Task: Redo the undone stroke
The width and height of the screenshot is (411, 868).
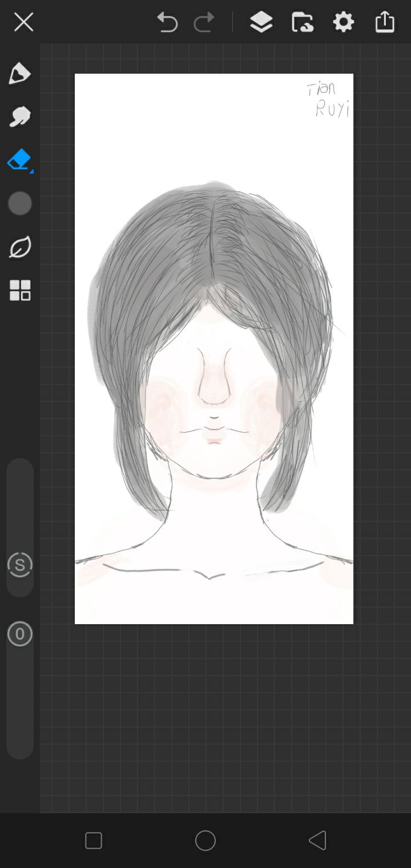Action: pos(204,22)
